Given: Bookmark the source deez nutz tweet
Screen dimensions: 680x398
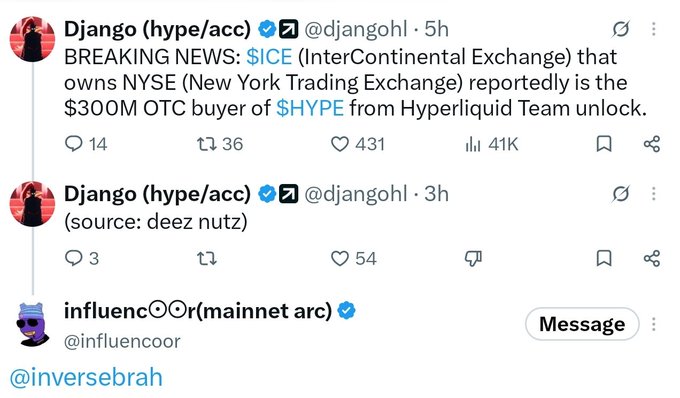Looking at the screenshot, I should (x=604, y=258).
